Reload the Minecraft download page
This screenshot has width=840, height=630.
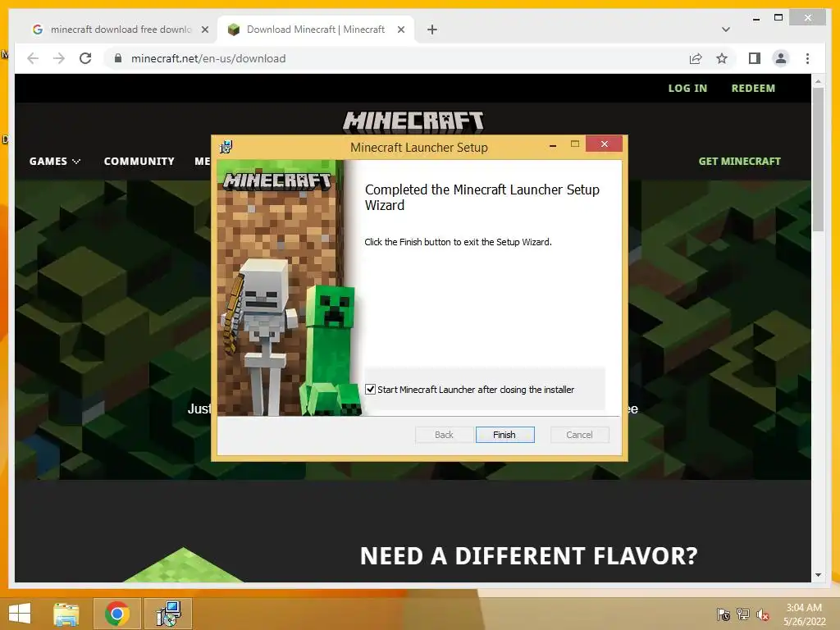(85, 58)
